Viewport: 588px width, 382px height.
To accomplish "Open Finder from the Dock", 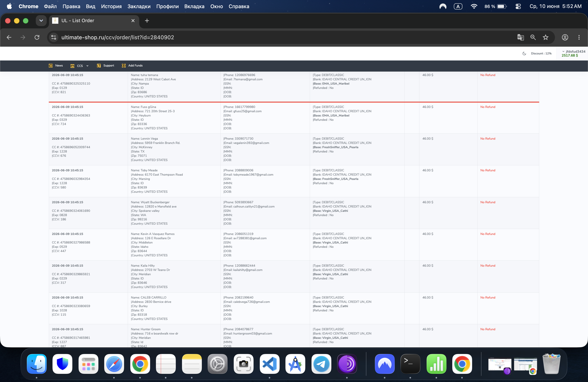I will coord(37,364).
